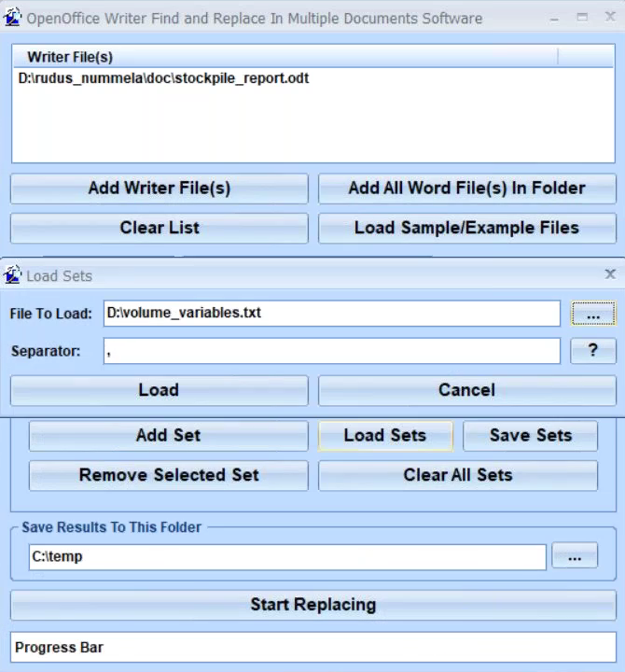Click the Add Writer File(s) button
Screen dimensions: 625x672
click(160, 189)
